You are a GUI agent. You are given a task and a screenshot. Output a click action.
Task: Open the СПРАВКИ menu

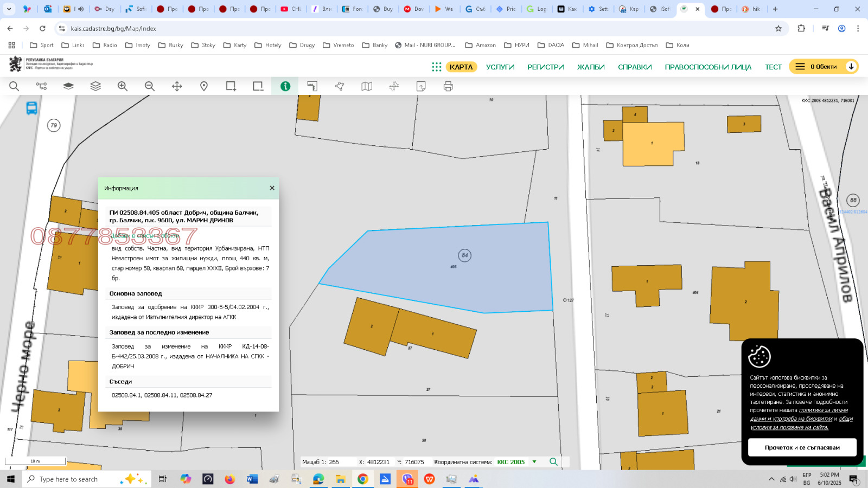coord(635,67)
